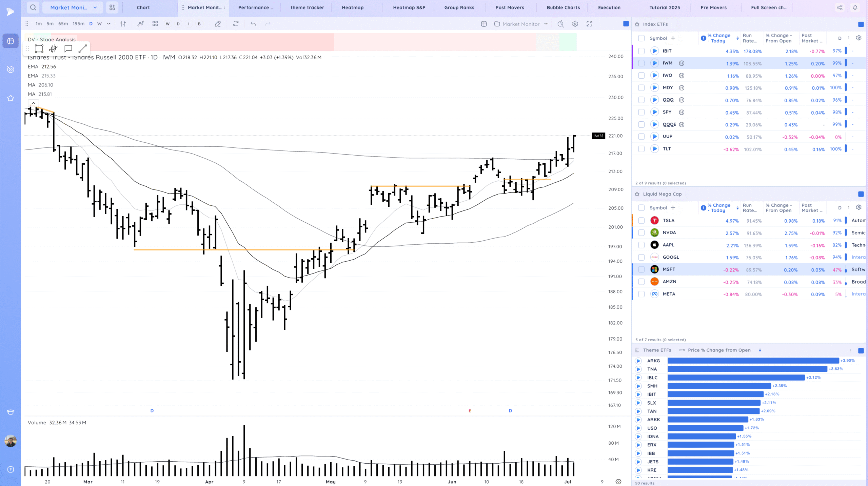Click the undo arrow icon
The width and height of the screenshot is (868, 486).
pos(253,24)
